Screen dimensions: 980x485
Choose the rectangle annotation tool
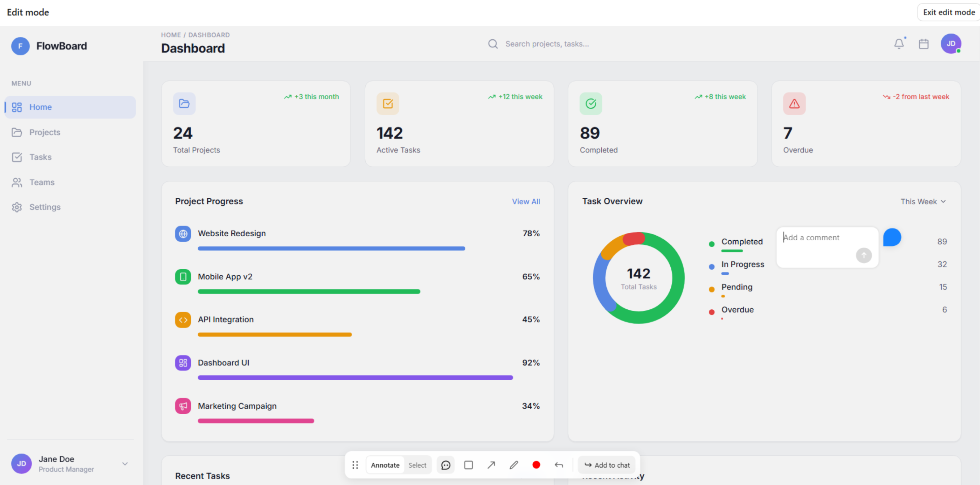pyautogui.click(x=468, y=465)
